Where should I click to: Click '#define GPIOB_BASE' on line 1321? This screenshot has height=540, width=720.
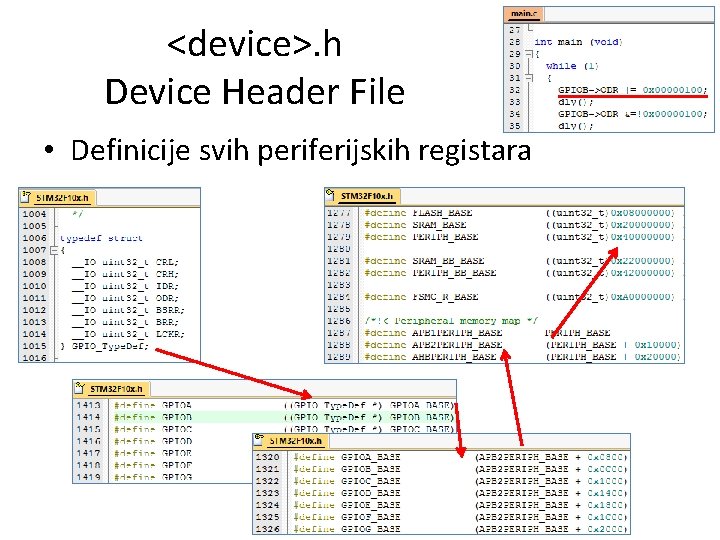[x=347, y=469]
